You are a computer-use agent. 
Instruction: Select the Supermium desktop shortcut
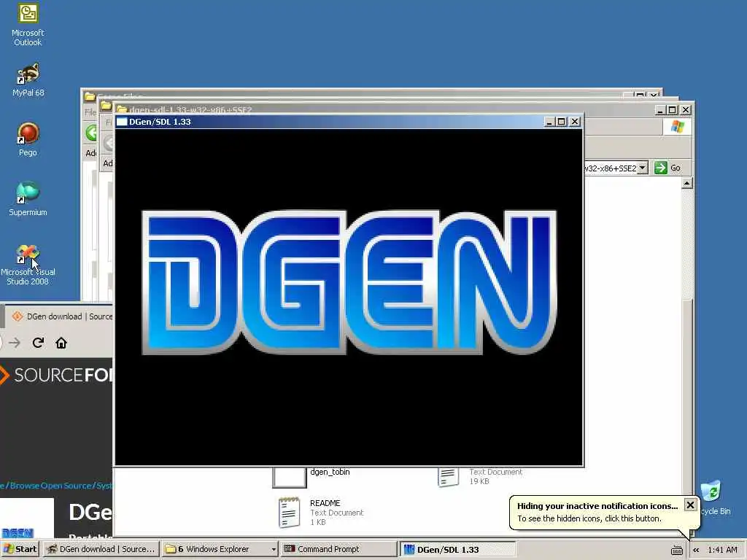28,199
